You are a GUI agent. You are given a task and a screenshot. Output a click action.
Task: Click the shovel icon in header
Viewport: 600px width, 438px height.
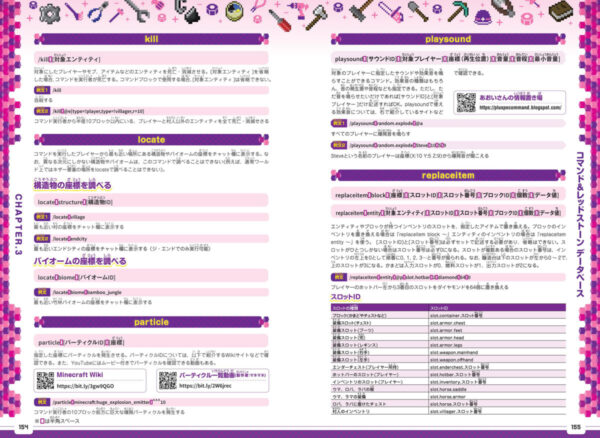pyautogui.click(x=418, y=10)
